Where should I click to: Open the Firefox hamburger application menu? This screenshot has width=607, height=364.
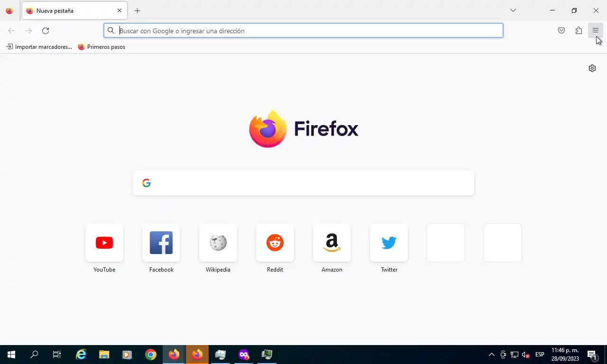coord(596,31)
